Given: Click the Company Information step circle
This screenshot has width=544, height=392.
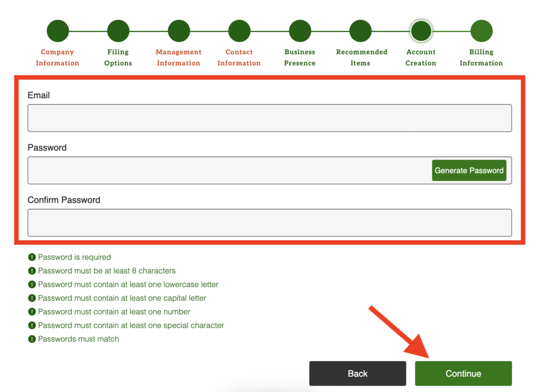Looking at the screenshot, I should coord(57,31).
